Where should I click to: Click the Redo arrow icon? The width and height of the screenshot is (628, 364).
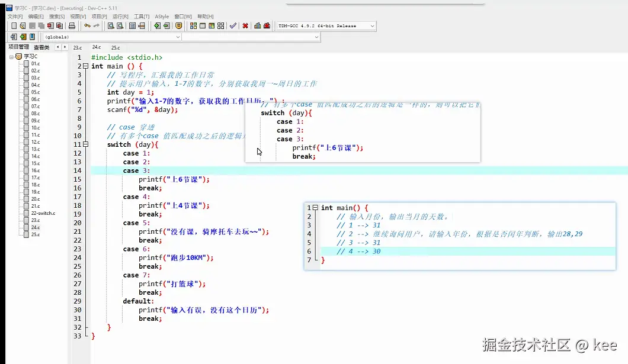tap(97, 25)
